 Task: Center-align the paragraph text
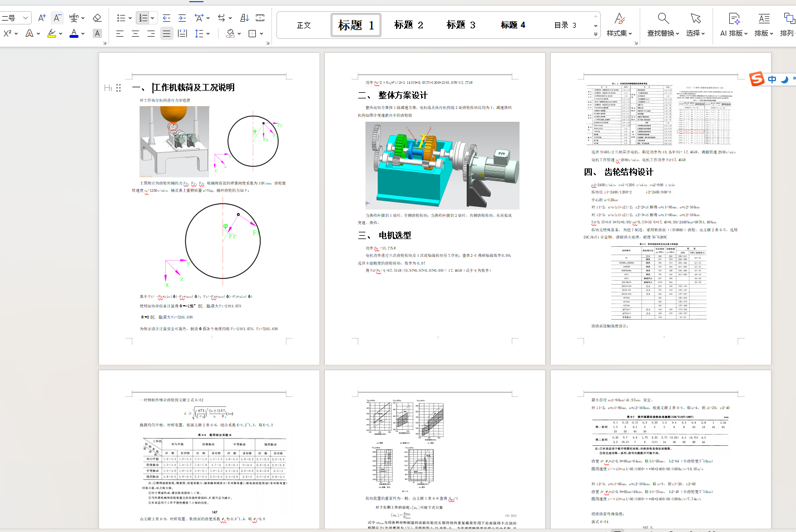tap(135, 33)
